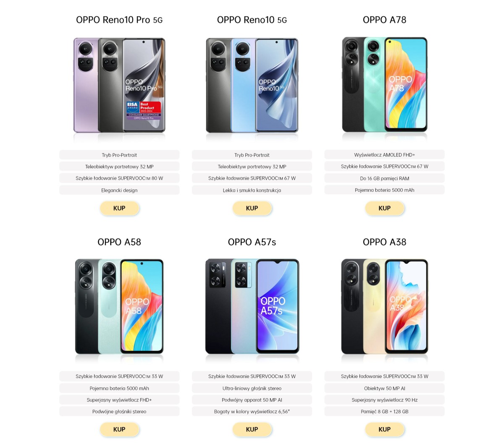Open the OPPO Reno10 5G phone image
This screenshot has height=446, width=504.
pyautogui.click(x=252, y=85)
